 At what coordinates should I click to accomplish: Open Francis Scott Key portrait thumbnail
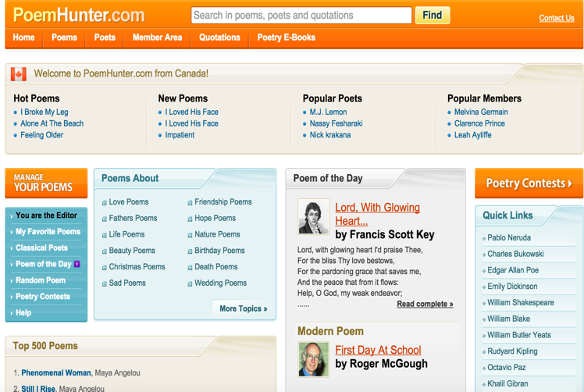(x=314, y=216)
